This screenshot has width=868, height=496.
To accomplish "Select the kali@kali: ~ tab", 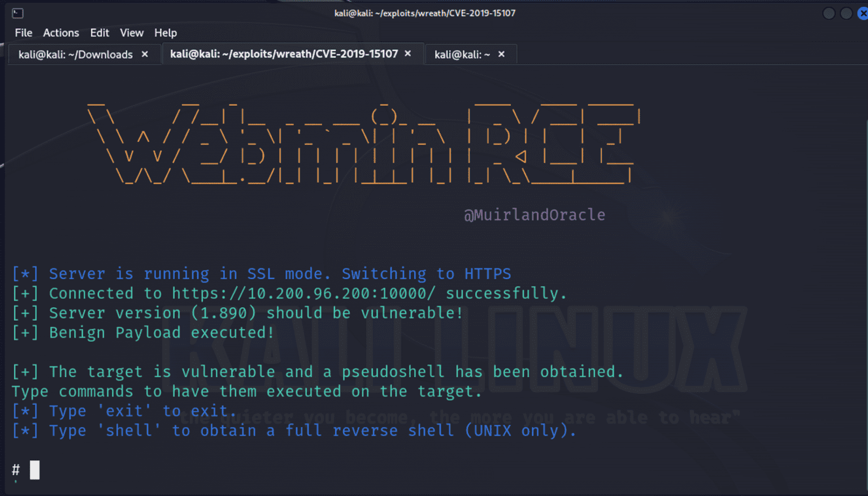I will (461, 54).
